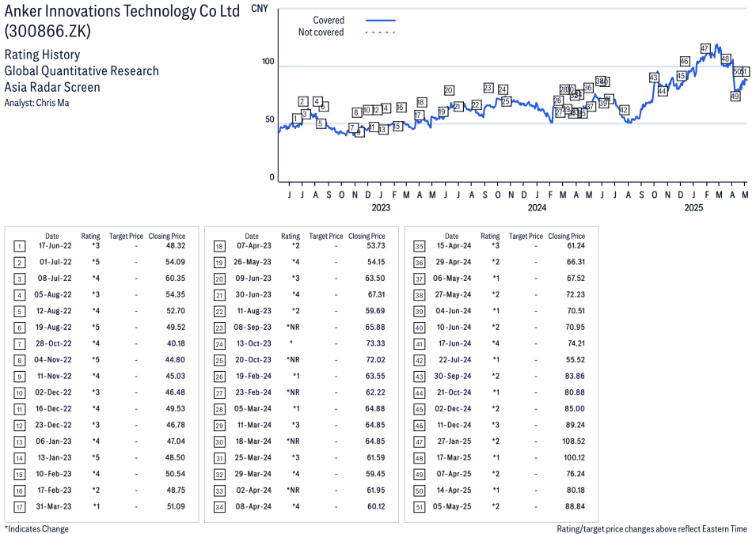Click the date 01-Jul-22
The width and height of the screenshot is (756, 534).
click(x=55, y=262)
